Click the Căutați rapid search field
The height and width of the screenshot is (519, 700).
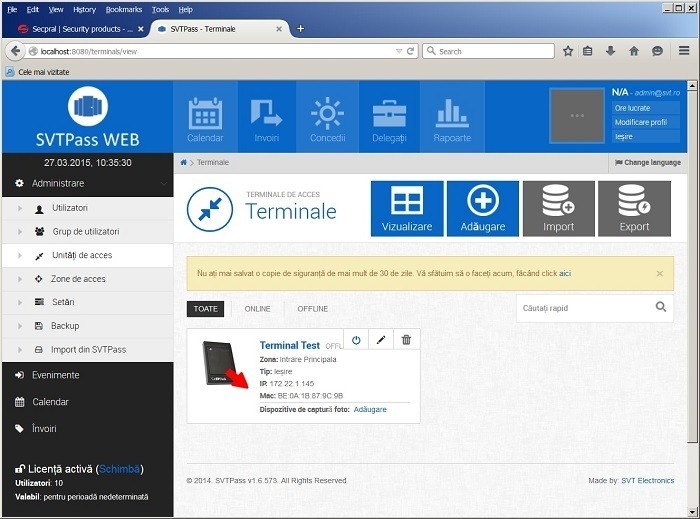point(584,308)
